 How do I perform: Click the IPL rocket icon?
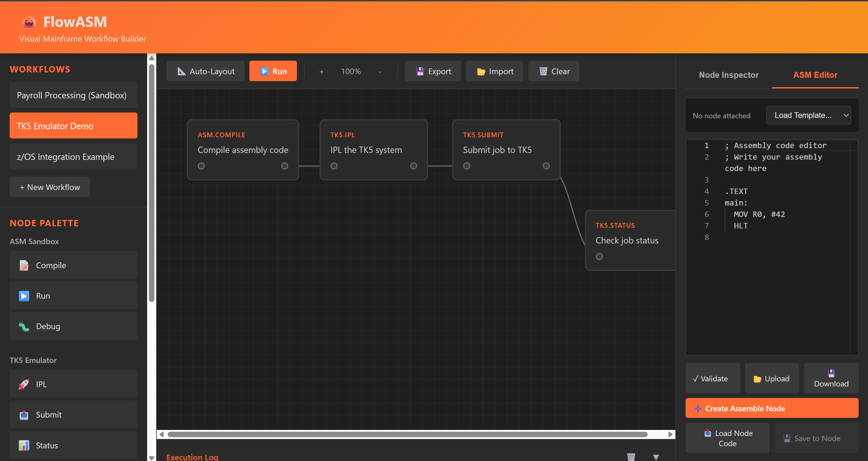click(24, 384)
